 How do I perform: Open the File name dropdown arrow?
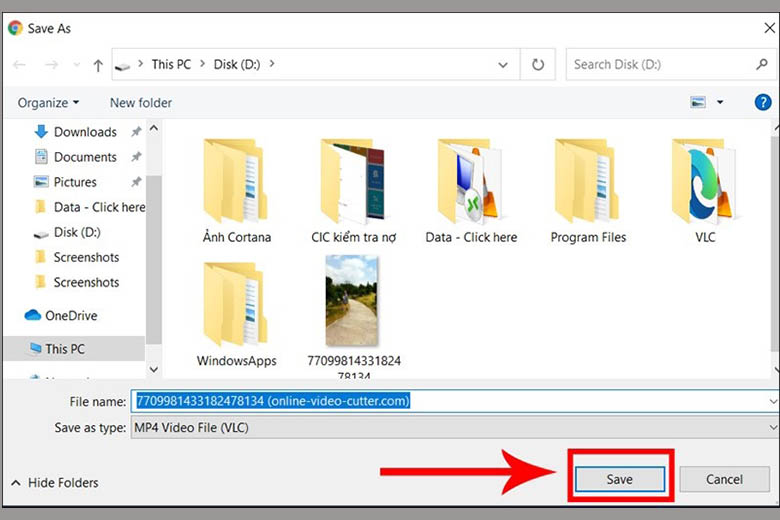[773, 401]
